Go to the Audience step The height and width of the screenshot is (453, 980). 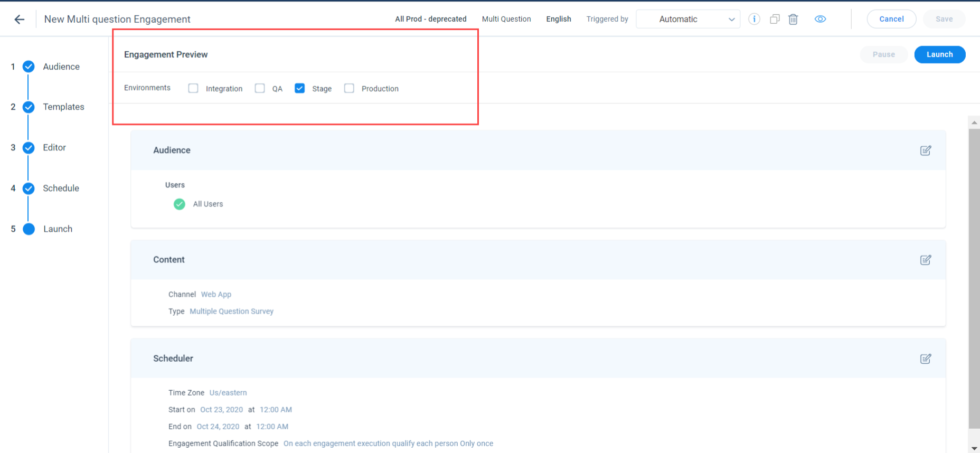click(x=61, y=67)
